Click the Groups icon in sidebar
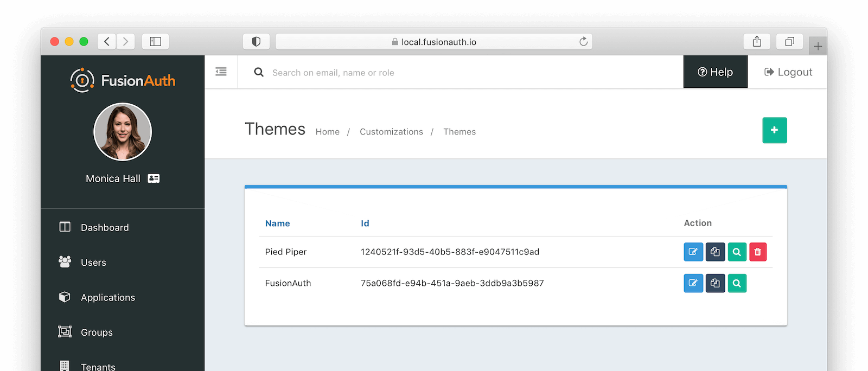868x371 pixels. 65,331
